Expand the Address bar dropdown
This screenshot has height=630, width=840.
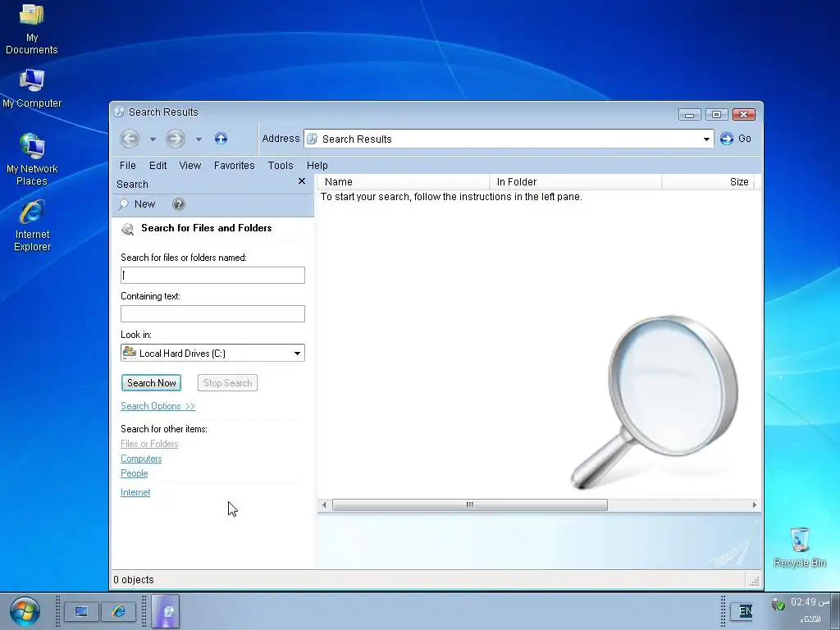point(706,139)
